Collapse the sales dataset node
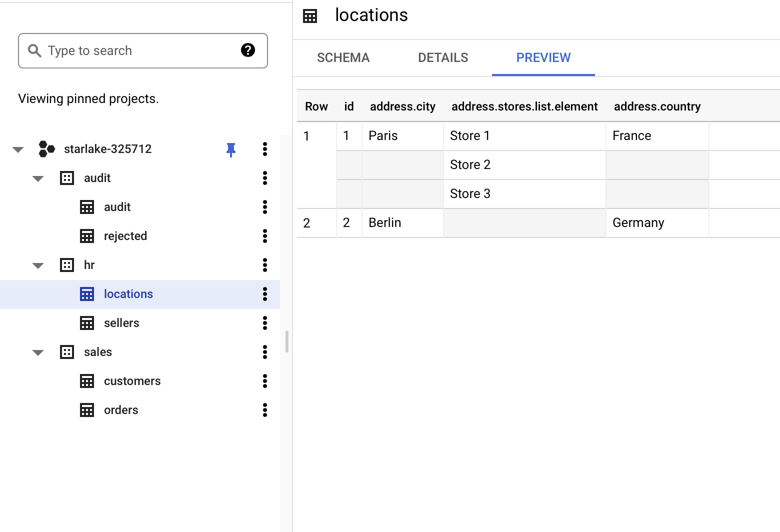Image resolution: width=780 pixels, height=532 pixels. click(38, 352)
